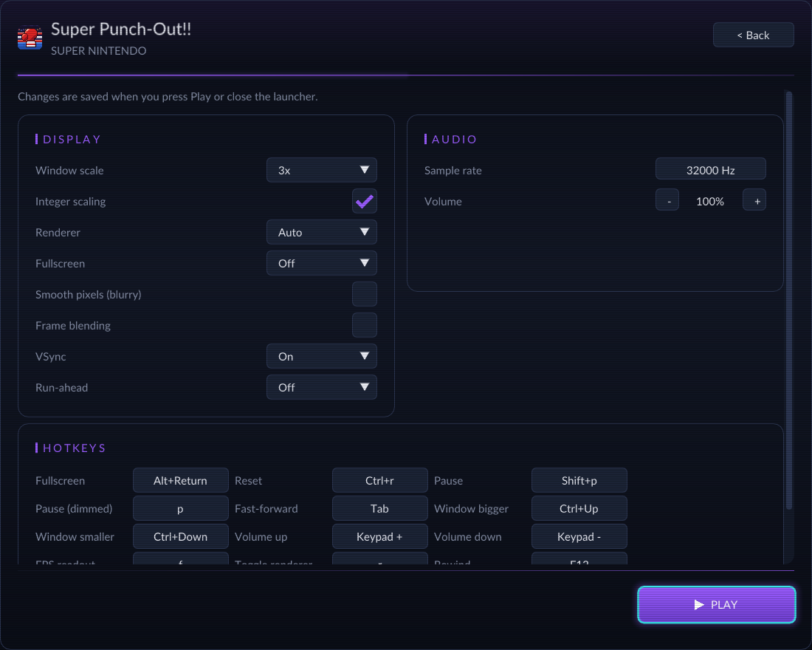Viewport: 812px width, 650px height.
Task: Click the Window scale label
Action: [x=69, y=171]
